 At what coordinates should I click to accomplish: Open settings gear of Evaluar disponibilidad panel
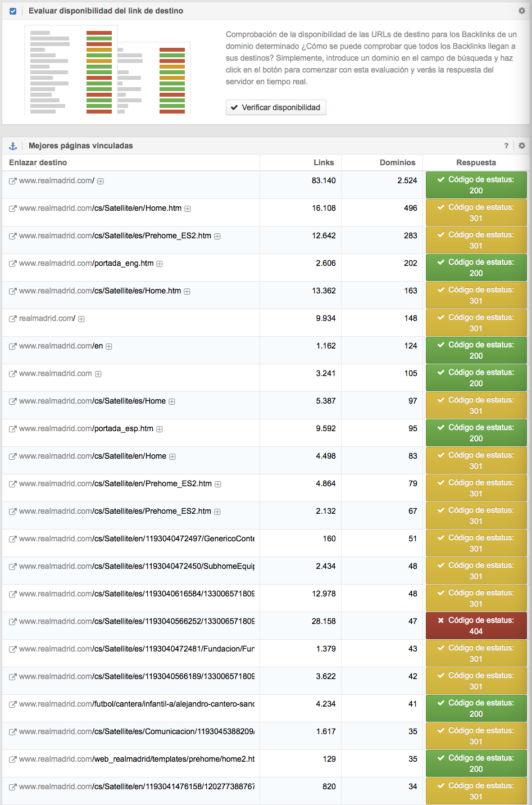[x=521, y=11]
